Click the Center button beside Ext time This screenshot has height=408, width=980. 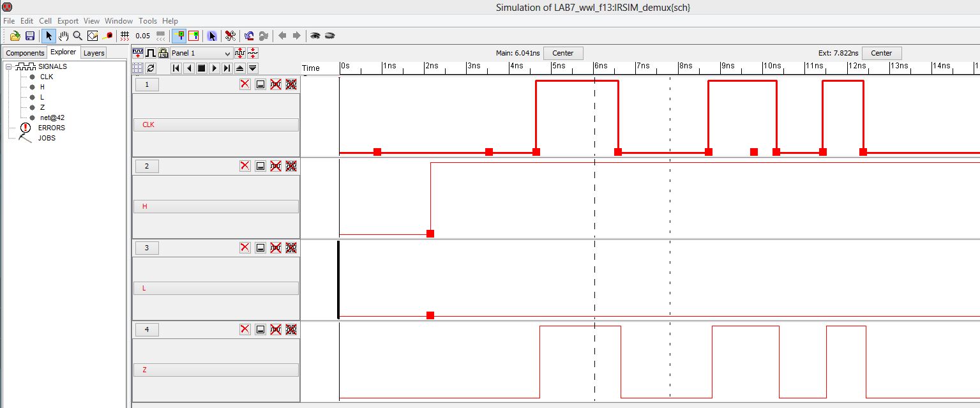pos(882,53)
